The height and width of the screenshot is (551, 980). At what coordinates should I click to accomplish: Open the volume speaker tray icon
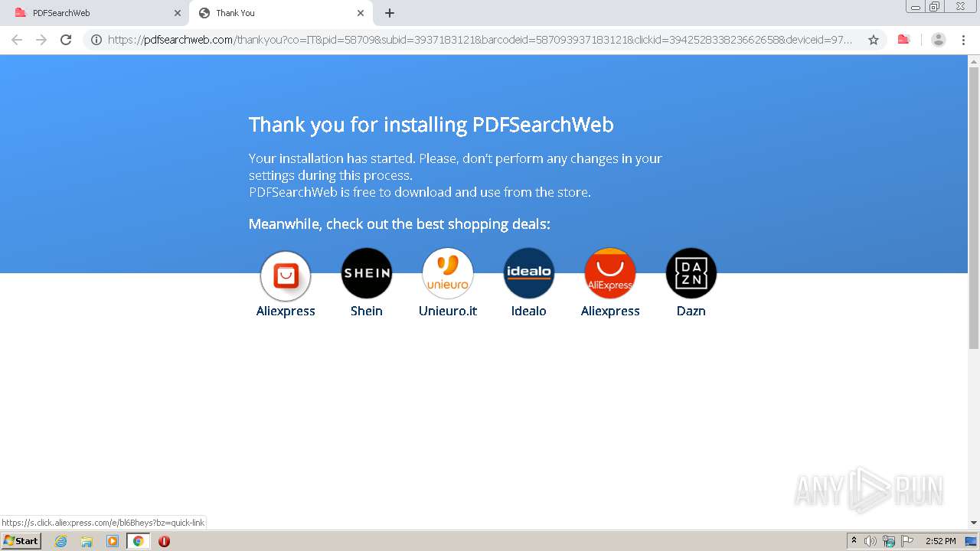coord(871,541)
